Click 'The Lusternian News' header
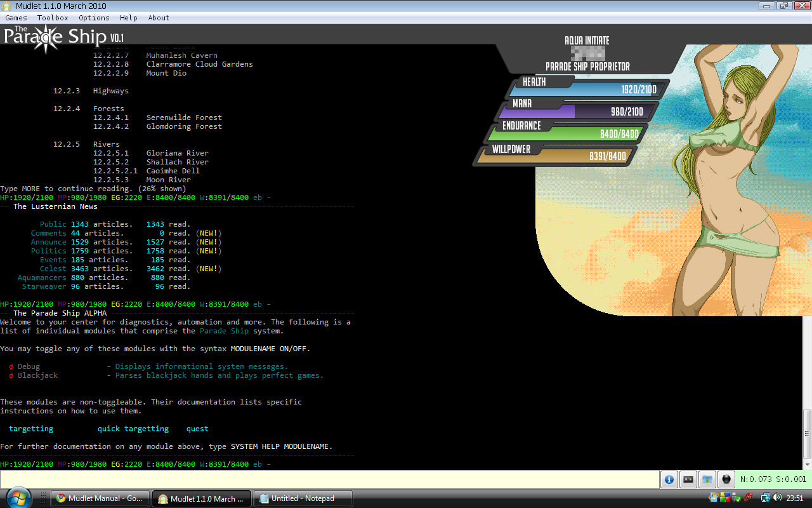The image size is (812, 508). point(55,206)
